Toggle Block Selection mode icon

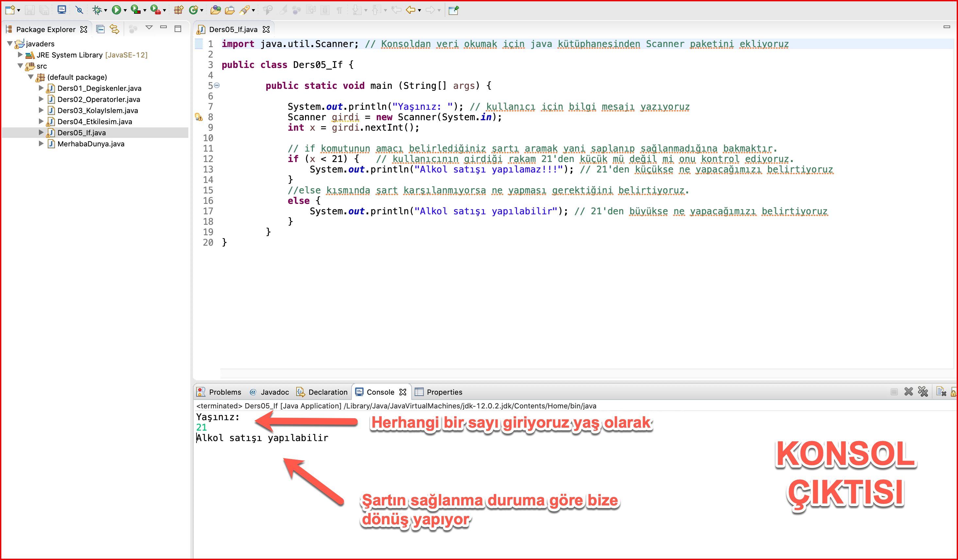click(325, 10)
